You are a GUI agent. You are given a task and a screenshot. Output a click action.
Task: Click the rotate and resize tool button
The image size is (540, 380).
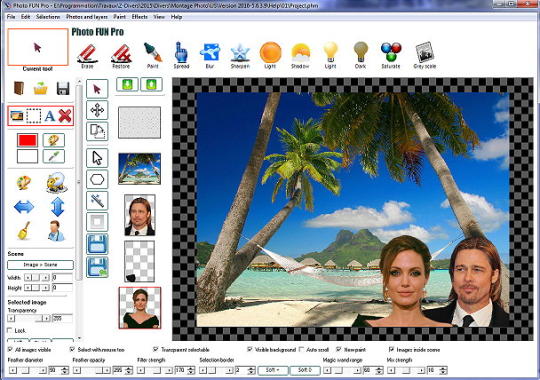click(x=97, y=131)
